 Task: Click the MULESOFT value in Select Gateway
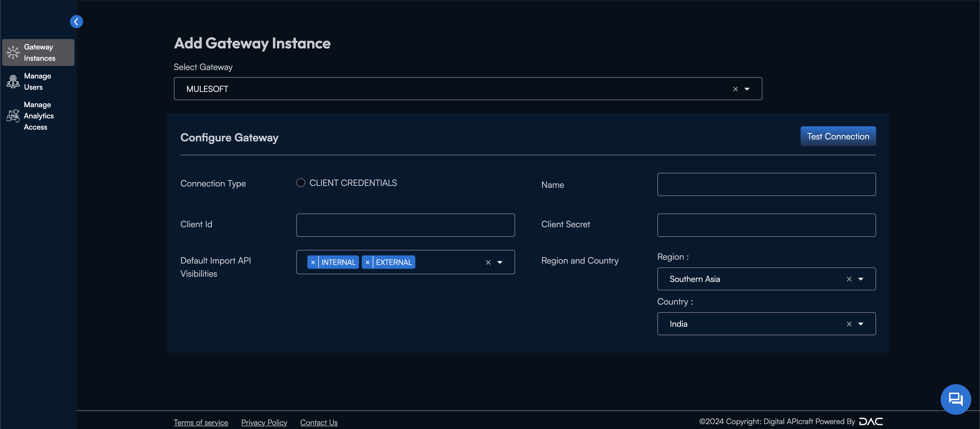(x=207, y=89)
